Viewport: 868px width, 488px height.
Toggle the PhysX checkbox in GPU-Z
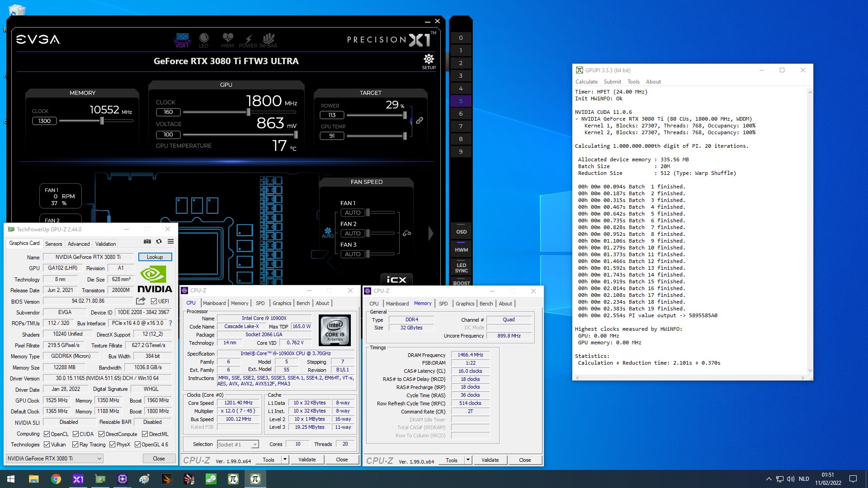click(x=112, y=445)
